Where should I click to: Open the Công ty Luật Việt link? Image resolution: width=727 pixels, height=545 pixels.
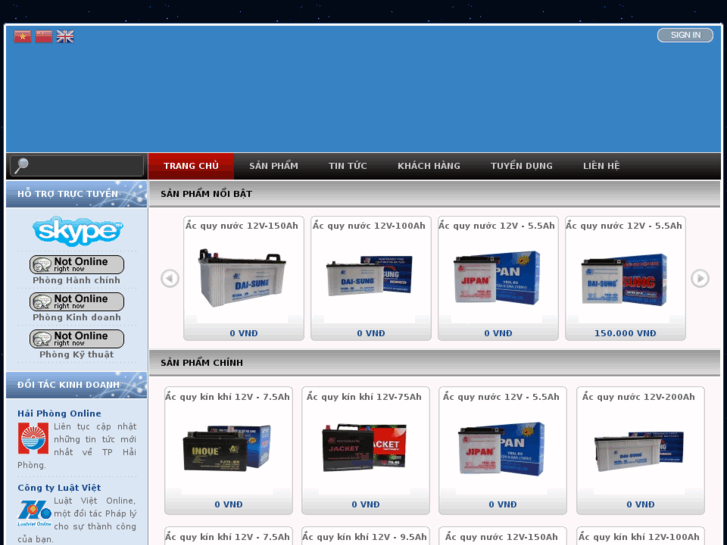[x=59, y=487]
